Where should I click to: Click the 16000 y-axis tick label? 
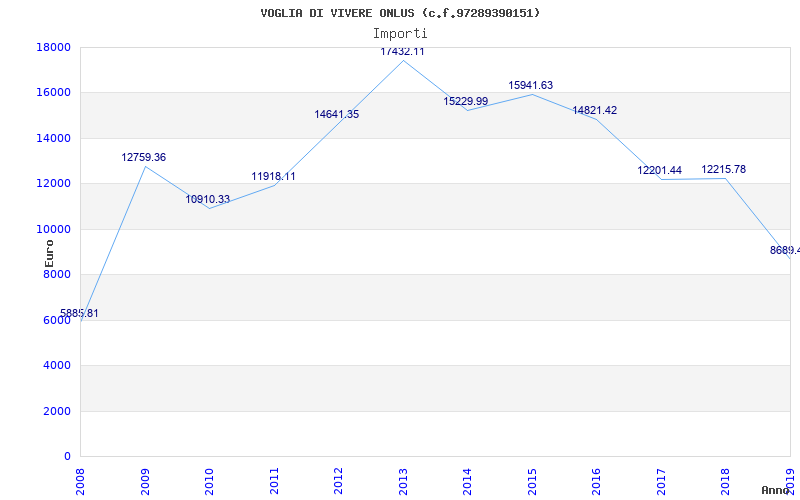[x=54, y=93]
